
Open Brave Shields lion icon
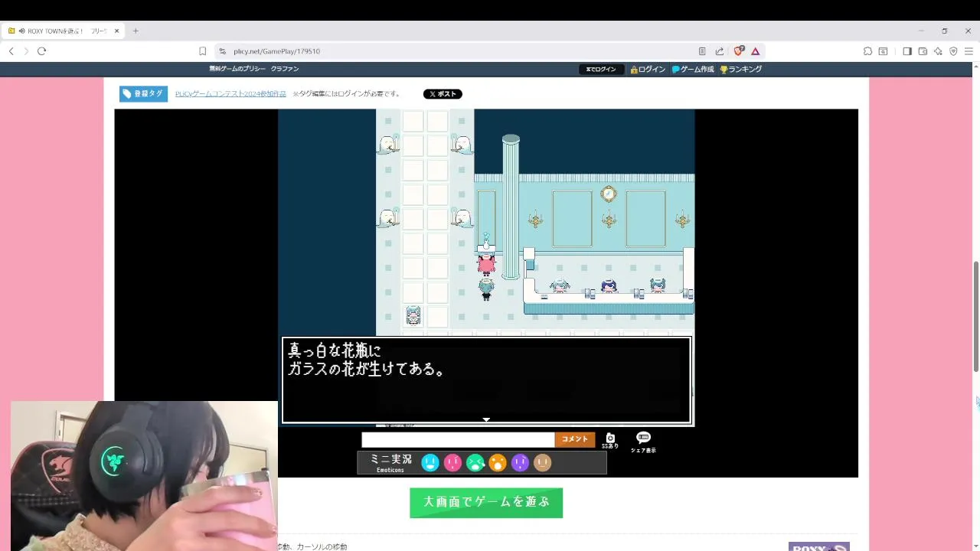tap(738, 51)
